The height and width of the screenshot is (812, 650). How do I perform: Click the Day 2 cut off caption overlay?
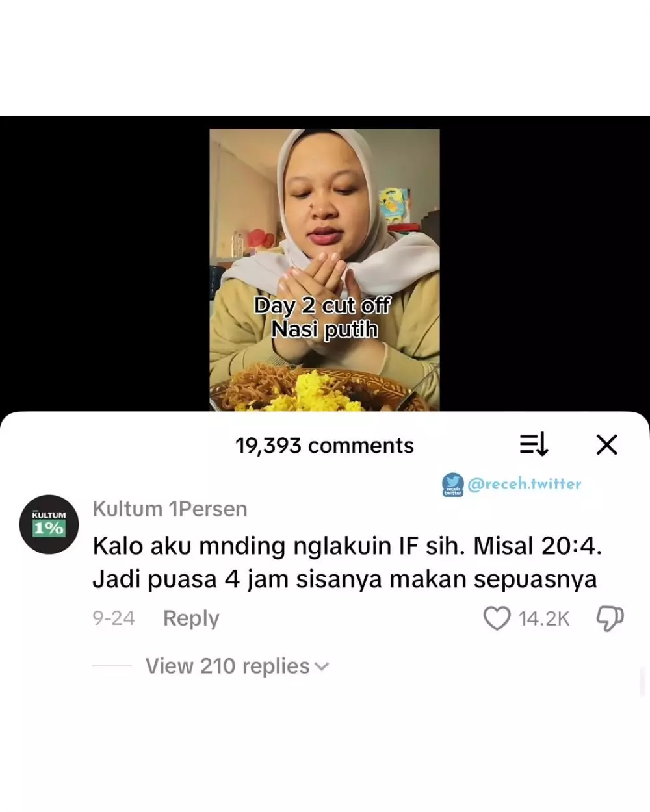coord(323,318)
